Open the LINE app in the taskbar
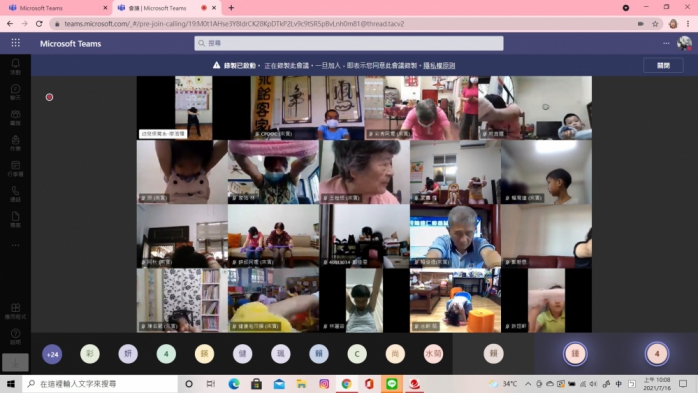 [x=392, y=384]
